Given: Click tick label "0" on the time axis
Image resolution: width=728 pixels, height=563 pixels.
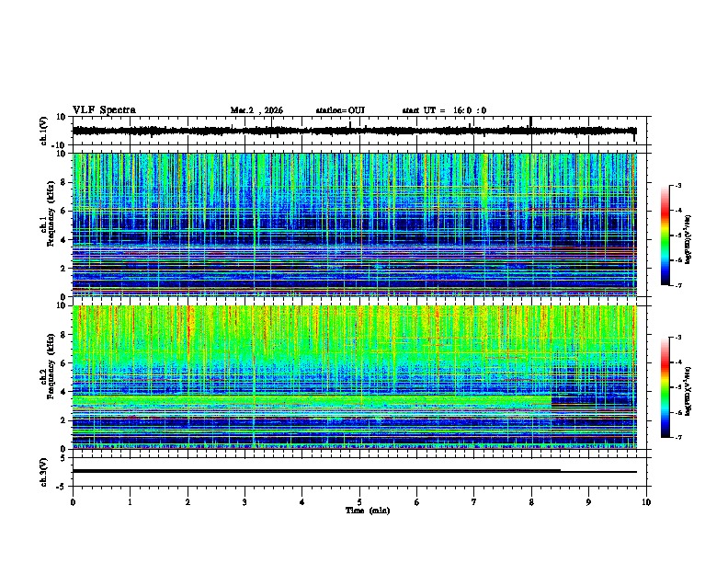Looking at the screenshot, I should coord(73,502).
